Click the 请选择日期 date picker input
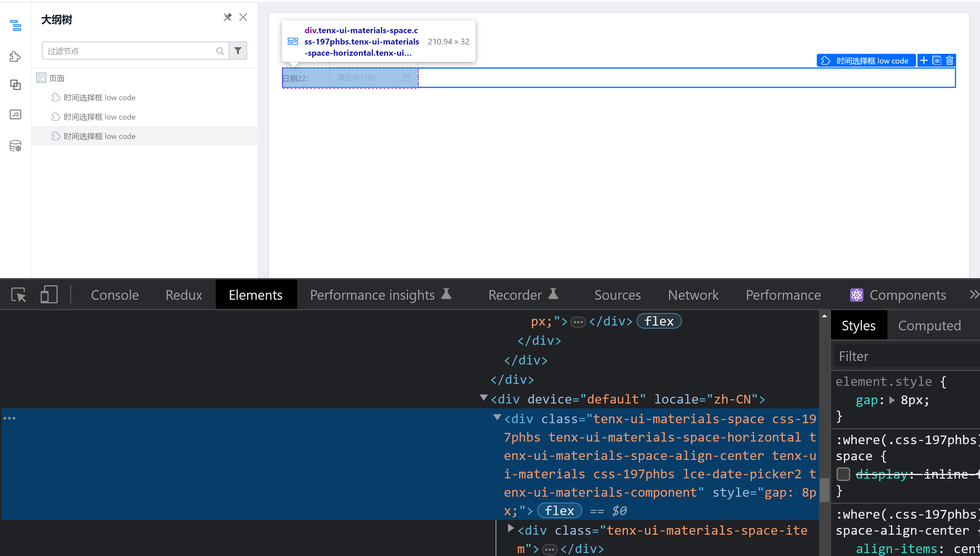The height and width of the screenshot is (556, 980). [373, 78]
